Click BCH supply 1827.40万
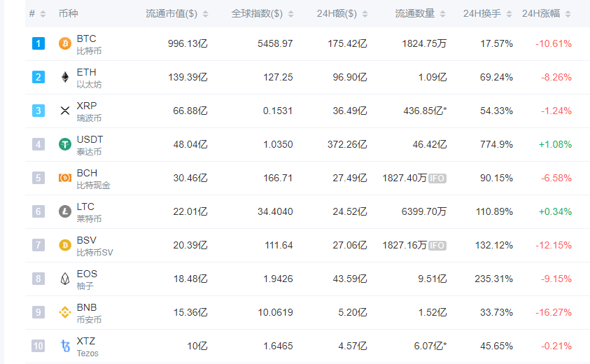 click(x=405, y=178)
